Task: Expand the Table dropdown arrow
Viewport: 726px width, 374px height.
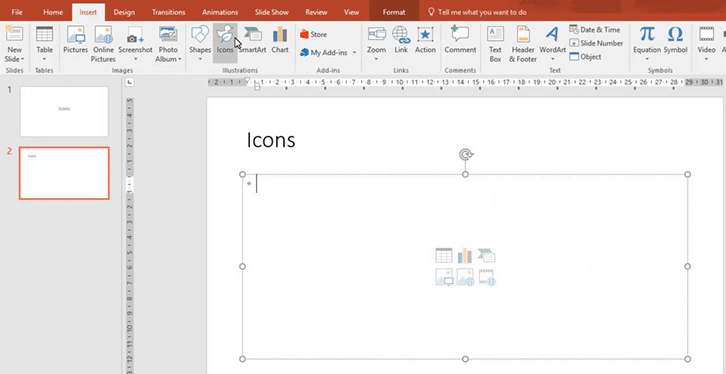Action: [x=44, y=59]
